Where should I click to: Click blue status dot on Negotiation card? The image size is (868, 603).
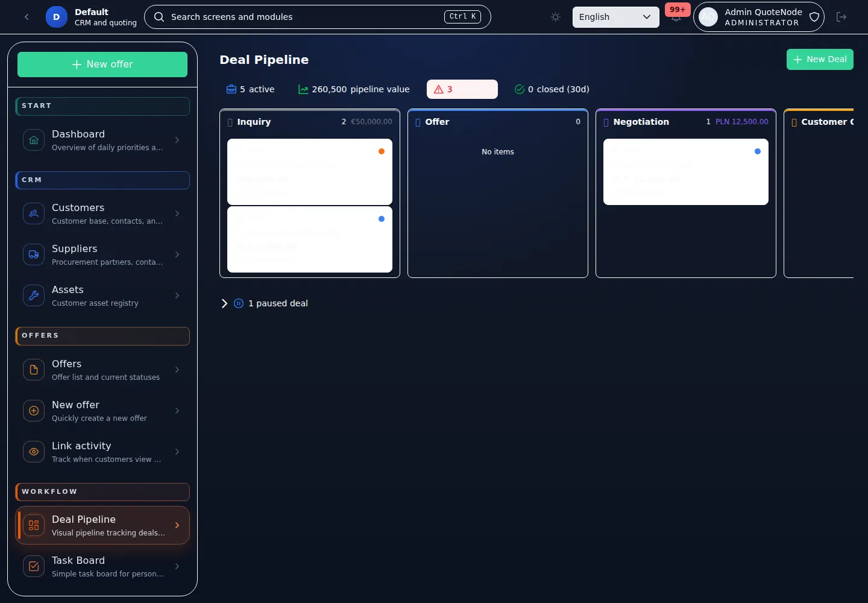(758, 151)
